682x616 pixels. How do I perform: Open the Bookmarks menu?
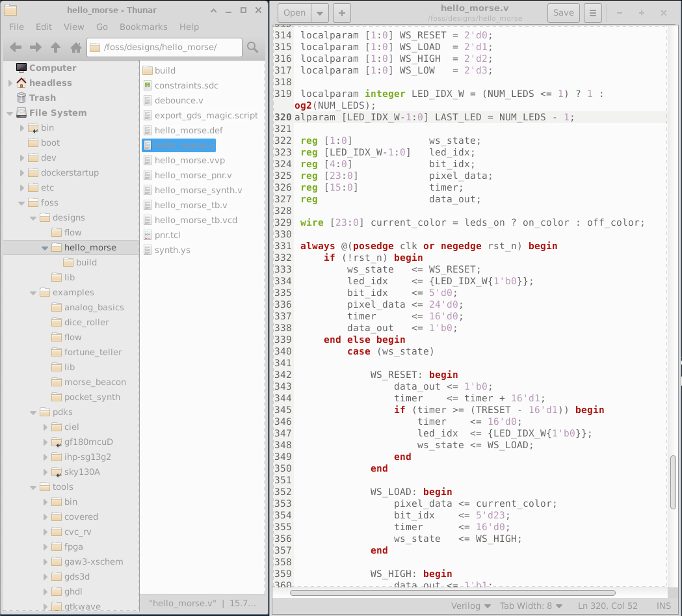coord(143,27)
